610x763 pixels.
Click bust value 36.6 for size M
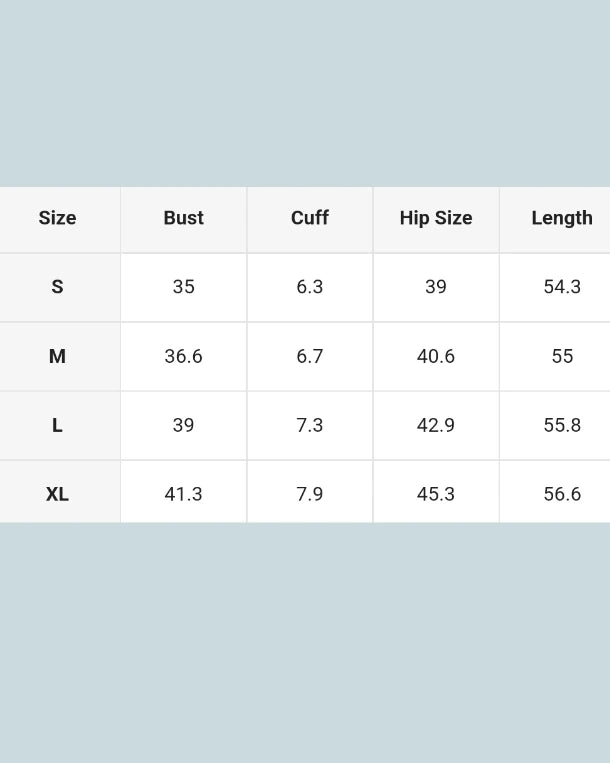point(183,356)
